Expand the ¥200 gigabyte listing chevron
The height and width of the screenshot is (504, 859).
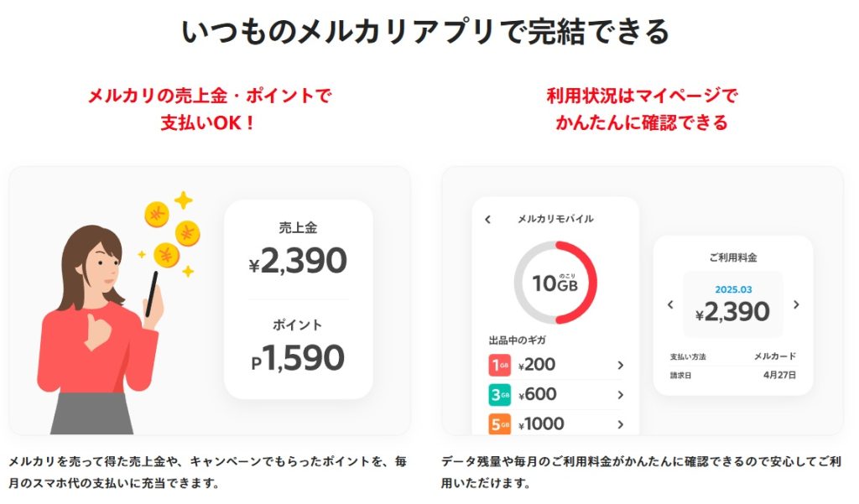(x=620, y=366)
